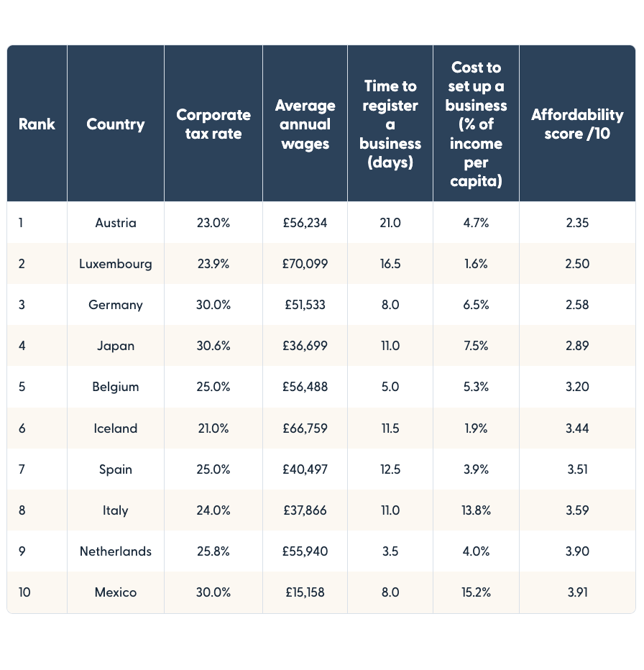
Task: Click Iceland's 11.5 days cell
Action: pos(390,428)
